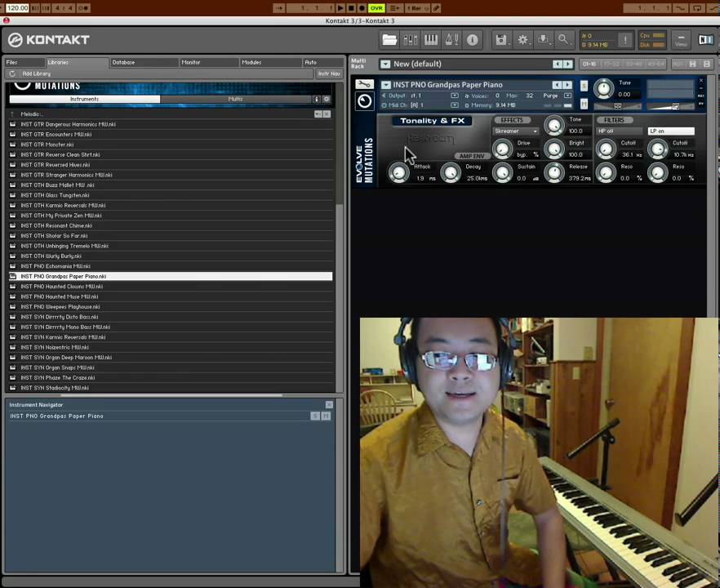Select previous multi with left arrow
This screenshot has height=588, width=720.
[557, 65]
